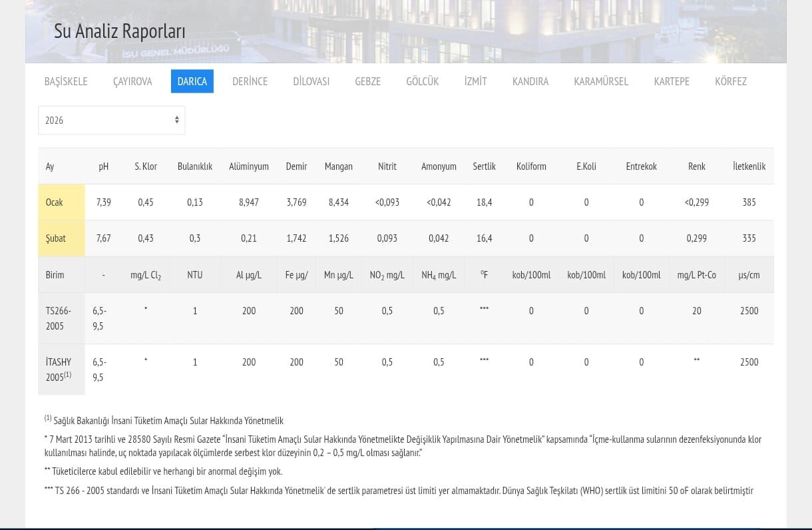The image size is (812, 530).
Task: Click the Su Analiz Raporları heading
Action: point(120,31)
